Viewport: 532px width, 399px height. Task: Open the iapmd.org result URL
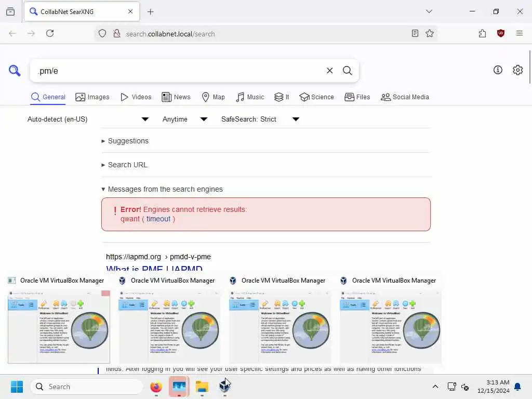coord(158,257)
